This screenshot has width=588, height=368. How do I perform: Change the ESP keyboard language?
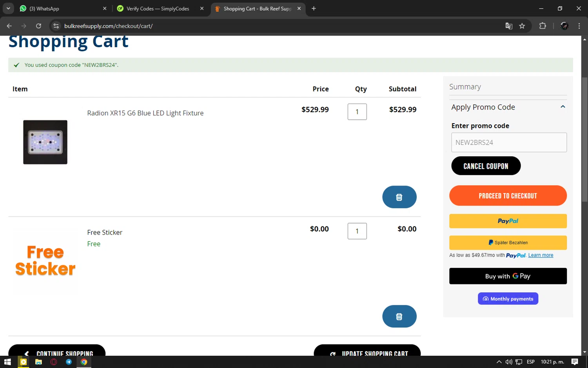point(530,362)
